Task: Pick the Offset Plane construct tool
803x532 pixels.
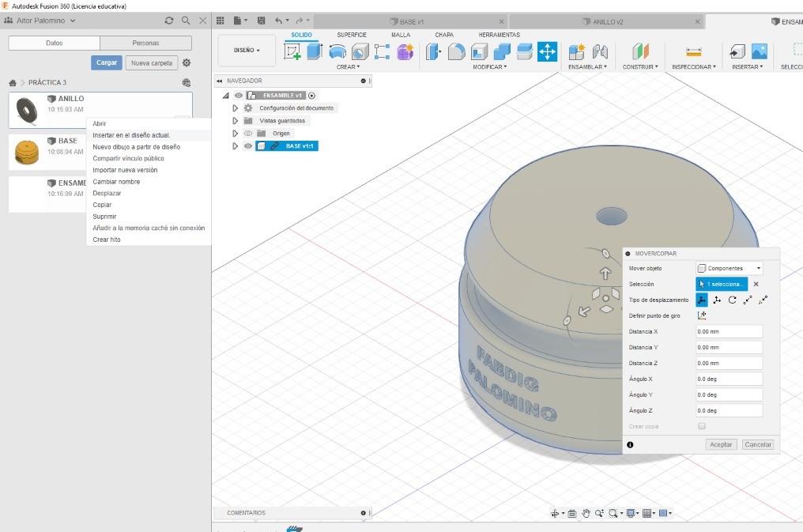Action: click(640, 51)
